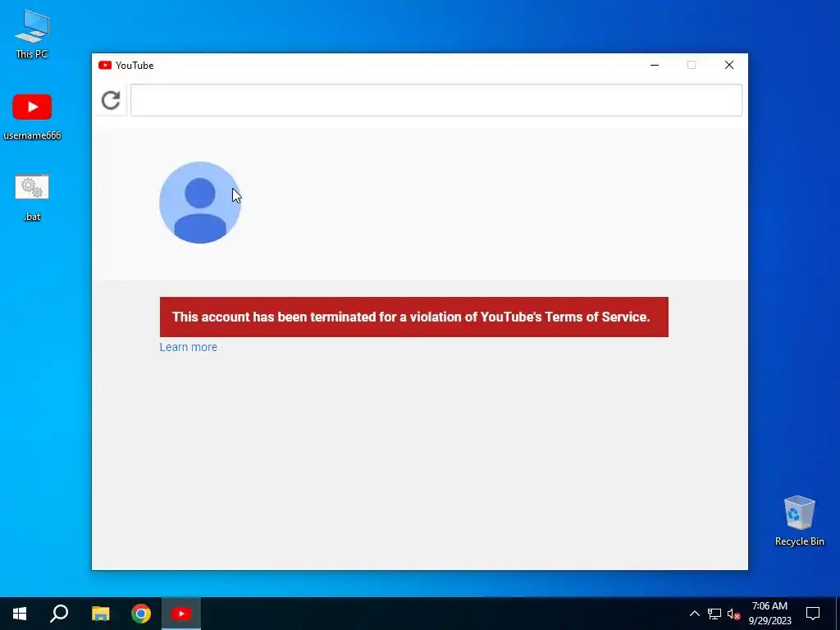Select the .bat file on desktop
Viewport: 840px width, 630px height.
coord(32,199)
